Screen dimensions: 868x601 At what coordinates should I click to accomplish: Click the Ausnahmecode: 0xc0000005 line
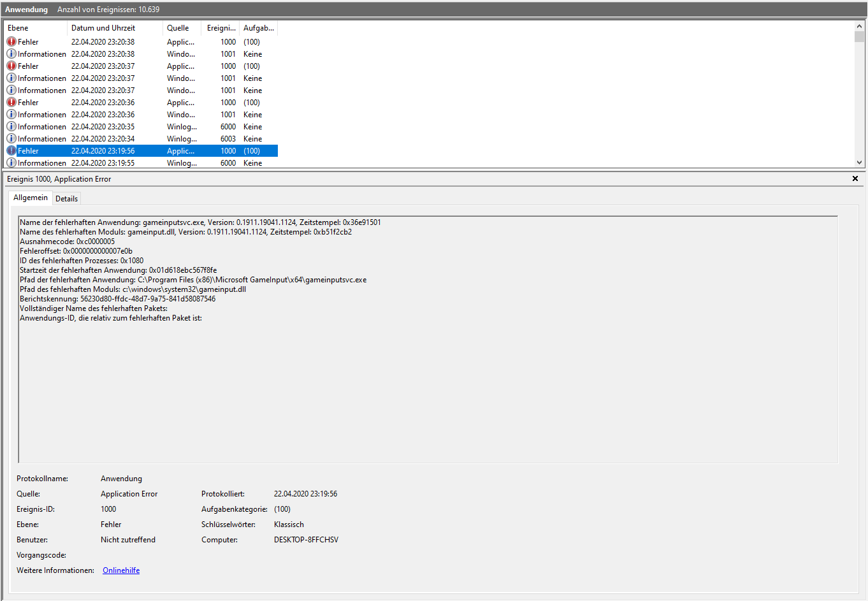[67, 242]
